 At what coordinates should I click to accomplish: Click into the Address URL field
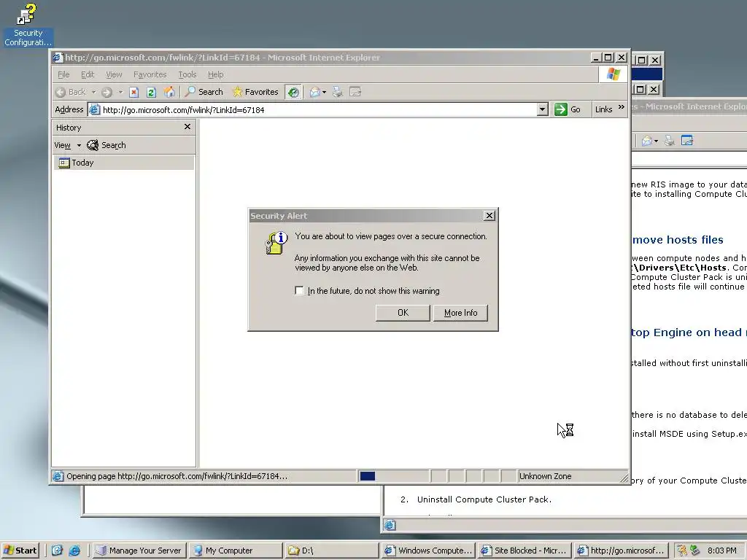(x=318, y=110)
